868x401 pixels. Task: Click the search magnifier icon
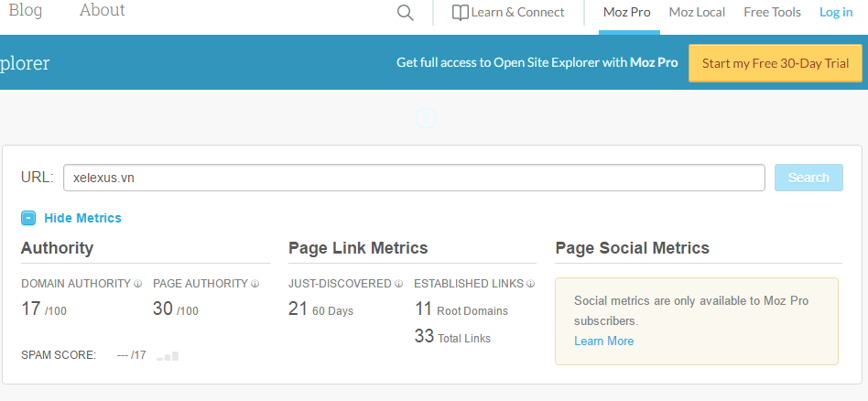click(x=406, y=13)
